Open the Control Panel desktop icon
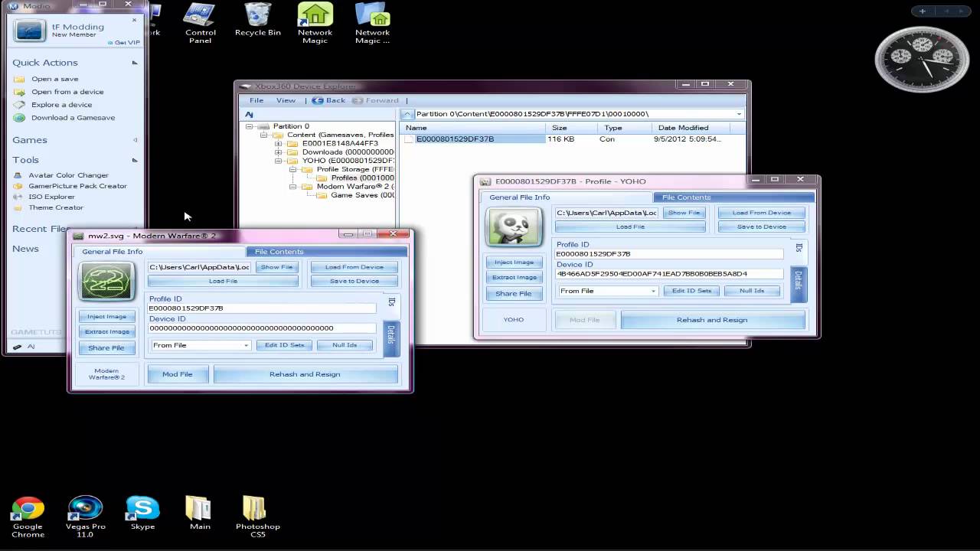This screenshot has width=980, height=551. click(x=201, y=23)
